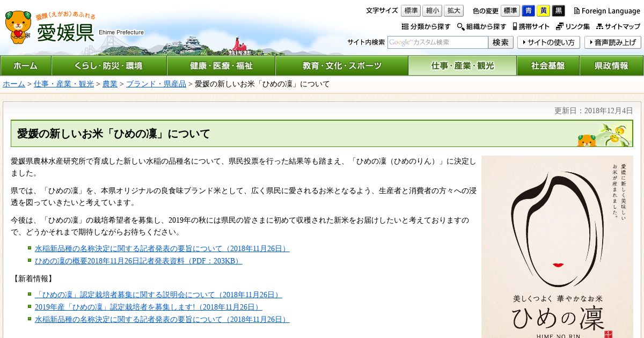Click the 更新日：2018年12月4日 date text
This screenshot has width=644, height=338.
pos(594,111)
